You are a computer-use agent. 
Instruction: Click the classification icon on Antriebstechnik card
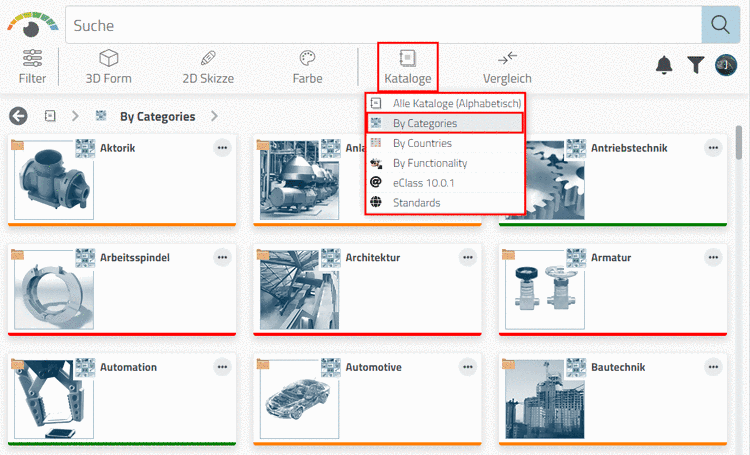576,148
